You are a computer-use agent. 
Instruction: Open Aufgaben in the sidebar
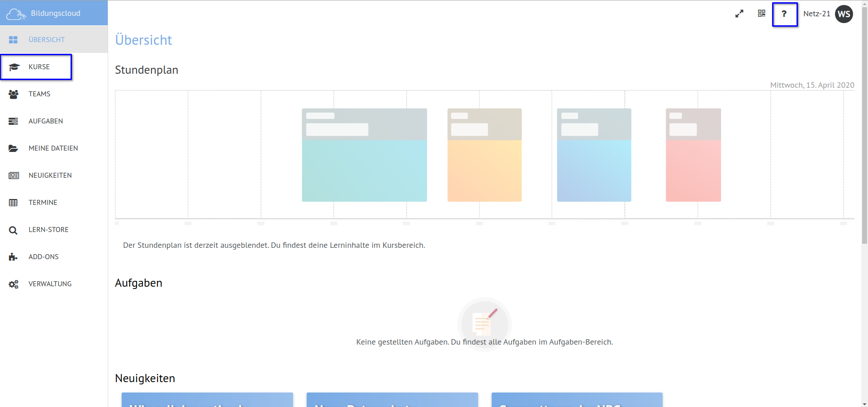tap(45, 121)
